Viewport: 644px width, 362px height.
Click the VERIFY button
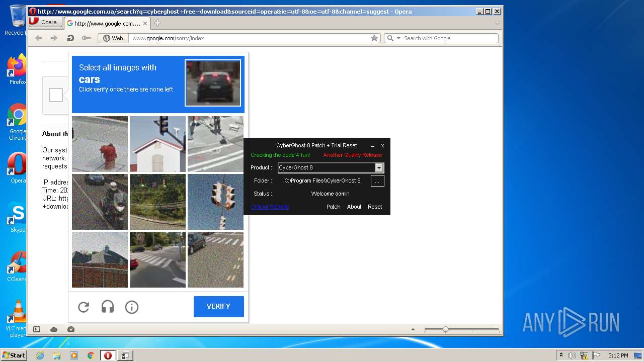[218, 306]
